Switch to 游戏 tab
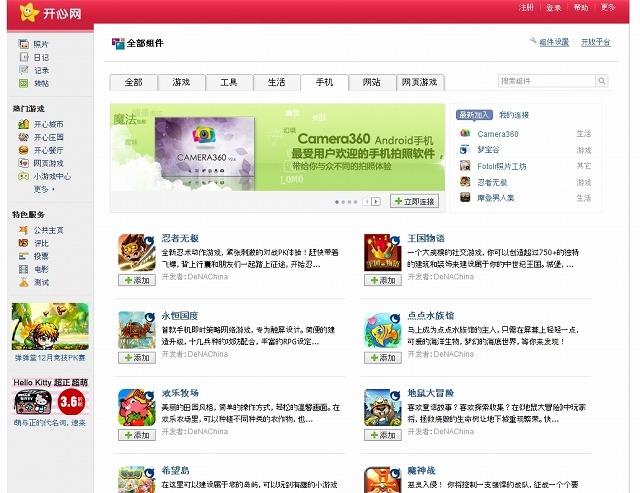The width and height of the screenshot is (640, 493). [x=181, y=82]
